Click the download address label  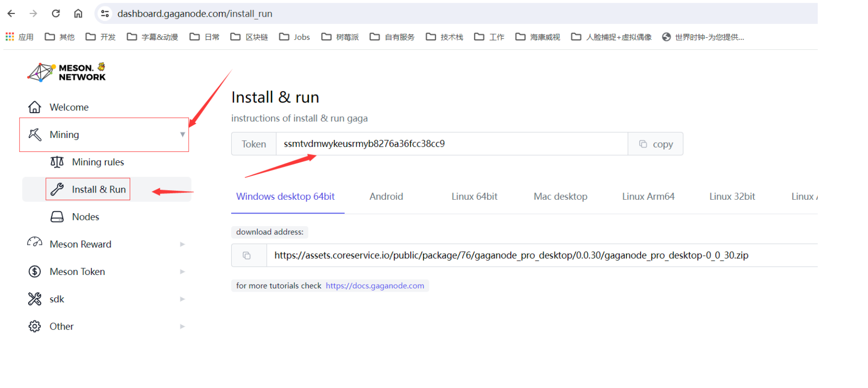pos(270,232)
